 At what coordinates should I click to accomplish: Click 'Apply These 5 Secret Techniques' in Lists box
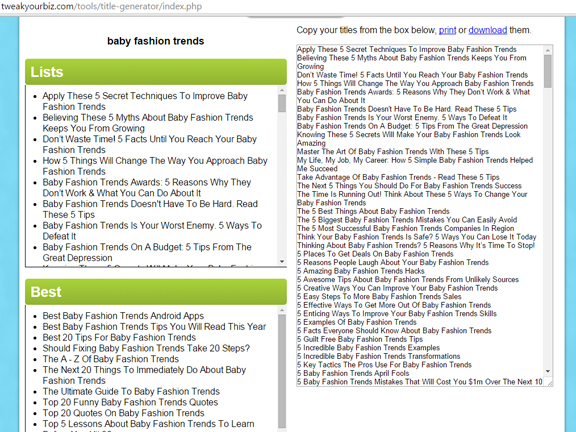pos(145,101)
